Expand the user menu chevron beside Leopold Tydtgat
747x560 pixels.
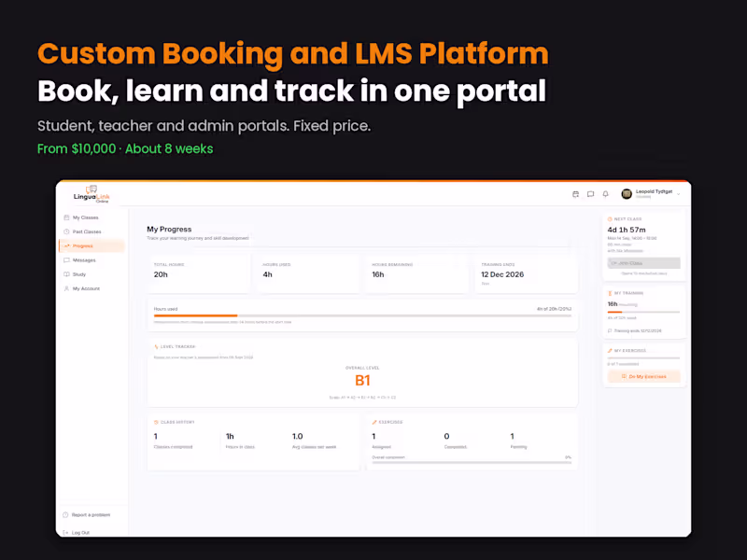point(679,194)
